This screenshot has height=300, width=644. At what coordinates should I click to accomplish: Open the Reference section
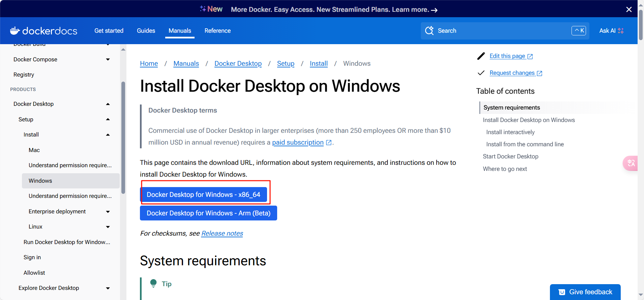[217, 31]
